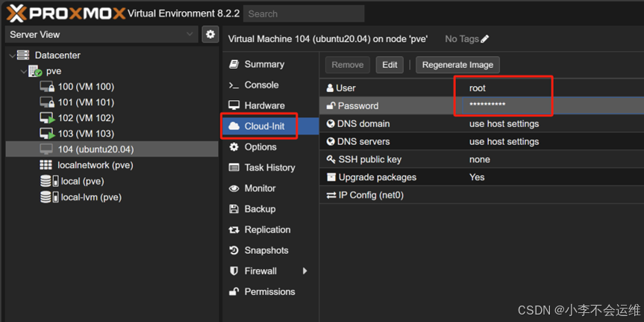Click the user icon in the User row

coord(330,88)
